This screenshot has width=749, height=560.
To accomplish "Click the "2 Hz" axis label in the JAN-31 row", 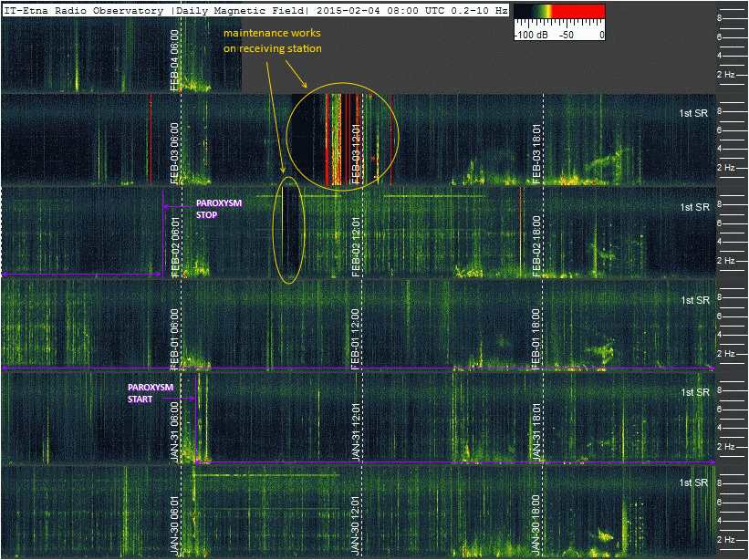I will pyautogui.click(x=725, y=447).
